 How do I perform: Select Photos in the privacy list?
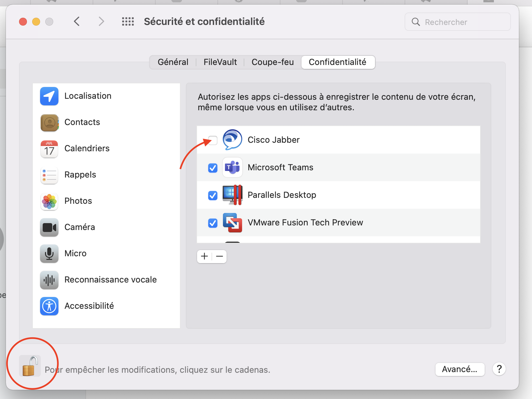pos(78,201)
